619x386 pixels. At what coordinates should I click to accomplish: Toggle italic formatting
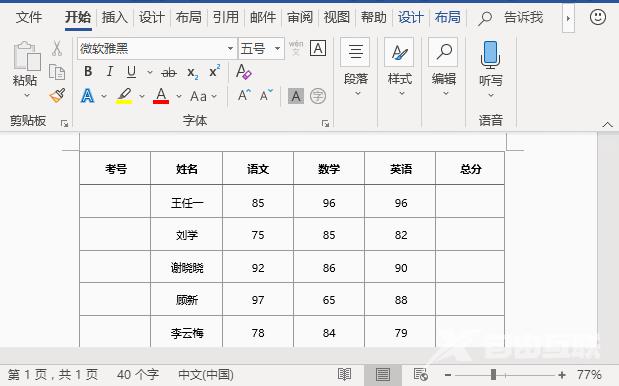click(x=110, y=71)
